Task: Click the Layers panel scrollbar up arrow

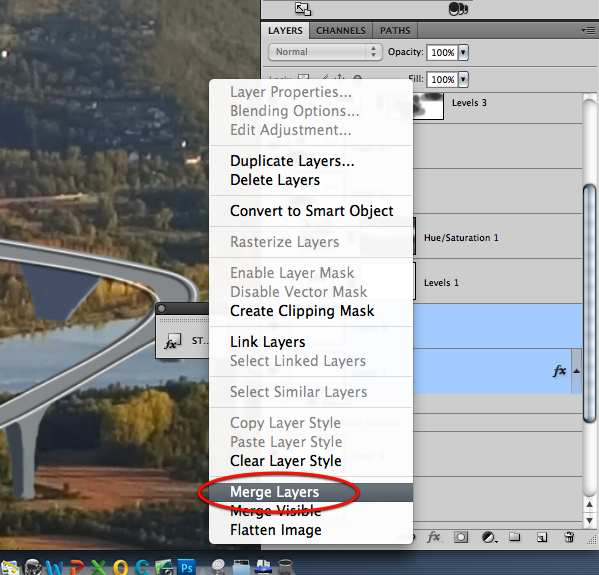Action: pyautogui.click(x=589, y=505)
